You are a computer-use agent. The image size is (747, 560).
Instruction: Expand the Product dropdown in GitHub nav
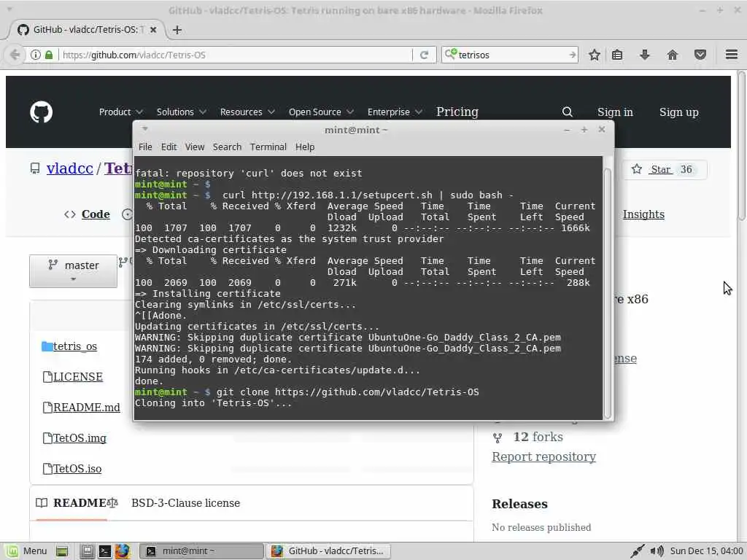coord(121,112)
